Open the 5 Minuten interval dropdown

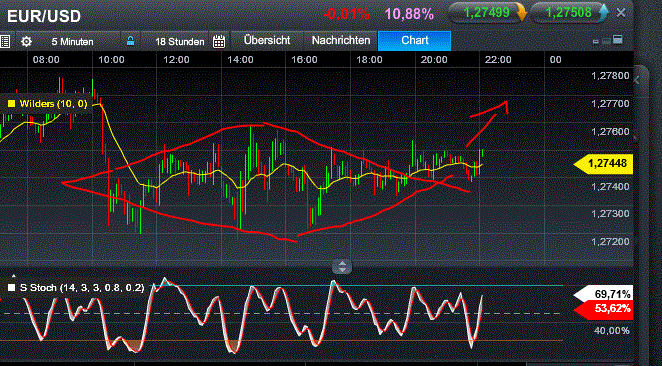(72, 41)
